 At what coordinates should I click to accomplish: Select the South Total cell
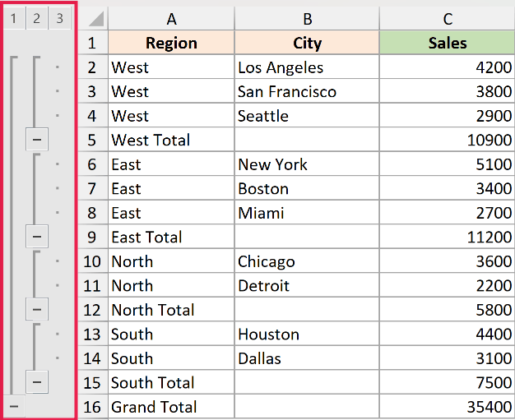[x=171, y=382]
